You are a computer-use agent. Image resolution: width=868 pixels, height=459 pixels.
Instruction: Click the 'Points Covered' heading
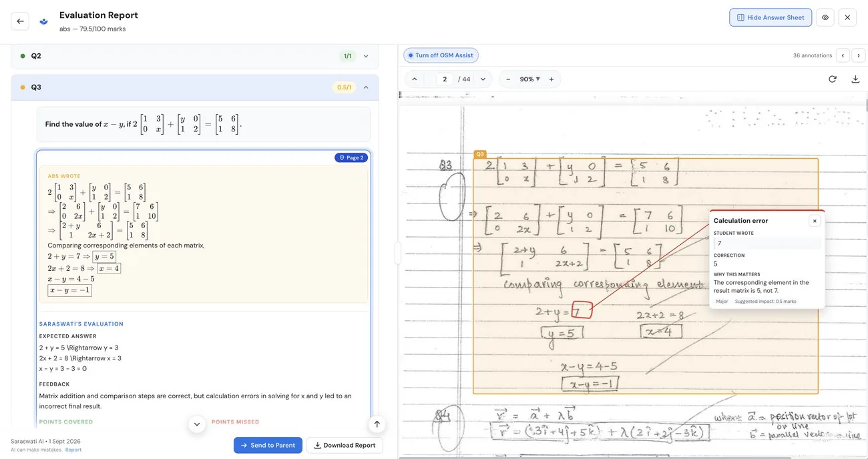click(x=66, y=422)
